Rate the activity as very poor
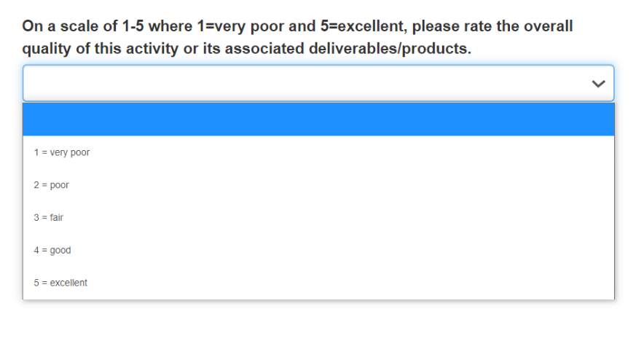This screenshot has width=644, height=341. tap(62, 152)
